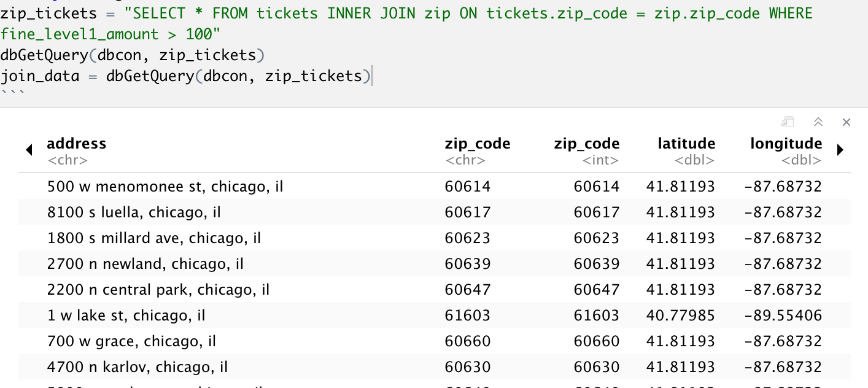
Task: Click chr zip_code 60647 in central park row
Action: tap(468, 289)
